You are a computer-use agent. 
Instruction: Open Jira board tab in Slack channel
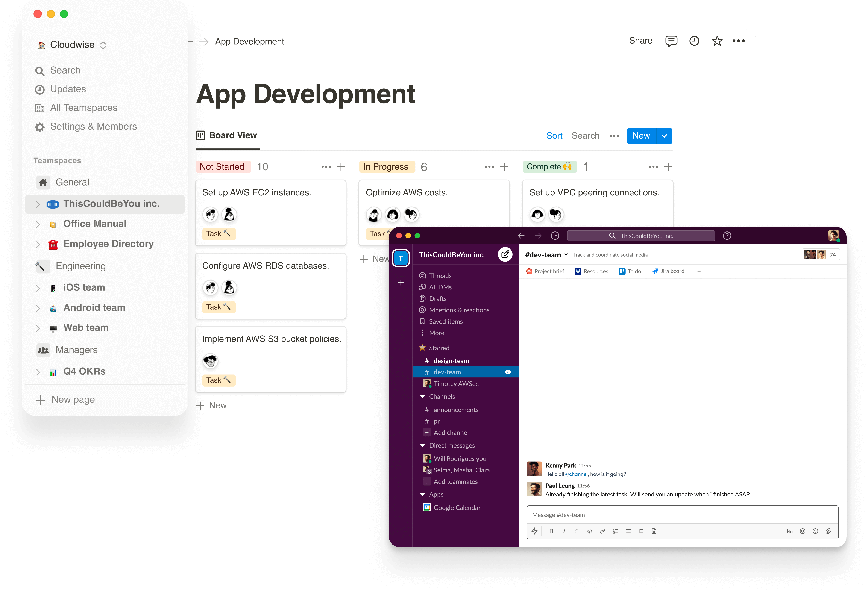[x=668, y=271]
